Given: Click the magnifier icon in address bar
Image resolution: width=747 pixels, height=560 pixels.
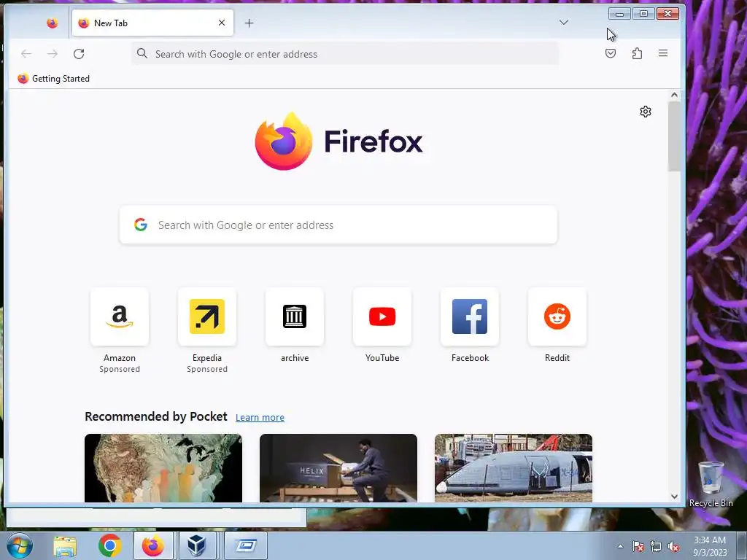Looking at the screenshot, I should pos(142,53).
